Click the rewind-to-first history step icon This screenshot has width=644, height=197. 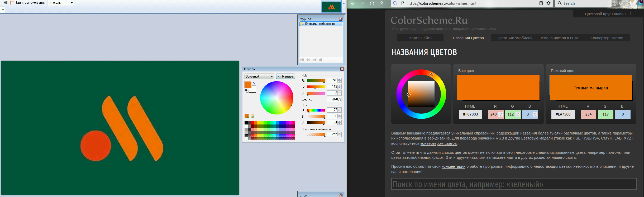[x=302, y=60]
